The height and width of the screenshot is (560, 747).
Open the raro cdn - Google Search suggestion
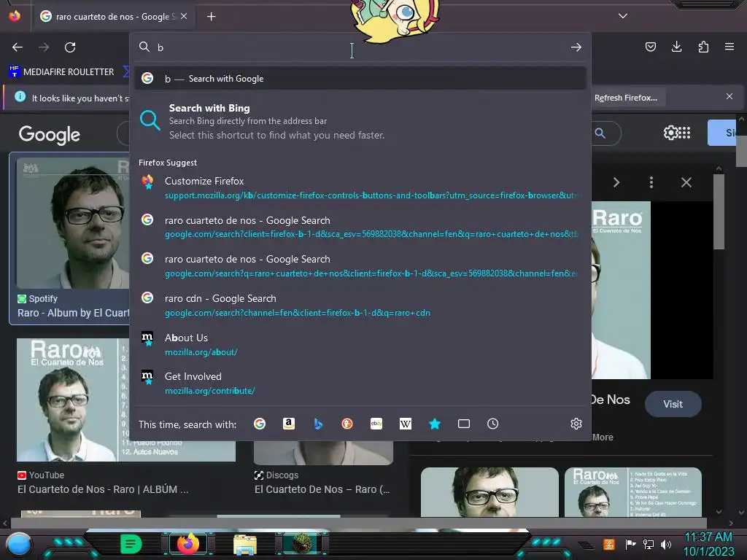360,305
